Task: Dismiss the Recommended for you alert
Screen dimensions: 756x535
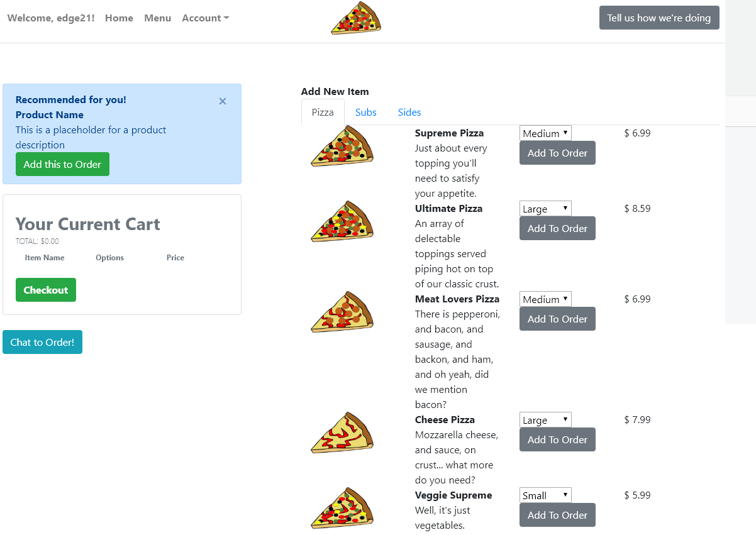Action: click(223, 101)
